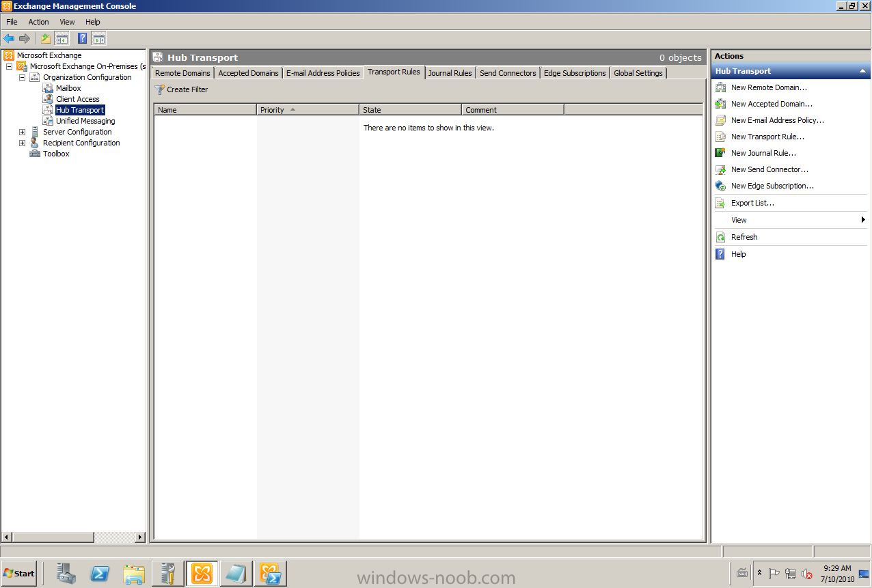Screen dimensions: 872x588
Task: Collapse the Hub Transport actions section
Action: point(862,71)
